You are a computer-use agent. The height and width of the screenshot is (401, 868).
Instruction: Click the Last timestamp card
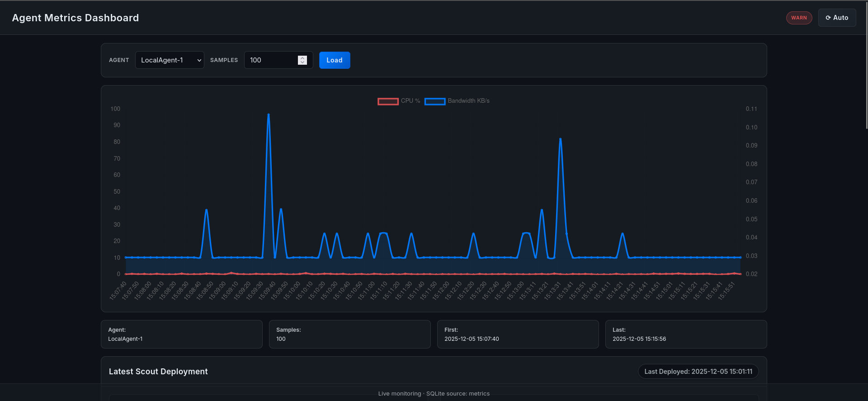point(686,334)
